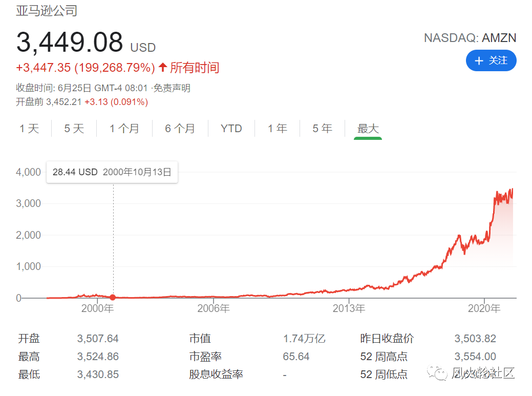Click the 1,000 y-axis label
This screenshot has height=396, width=532.
click(x=29, y=266)
